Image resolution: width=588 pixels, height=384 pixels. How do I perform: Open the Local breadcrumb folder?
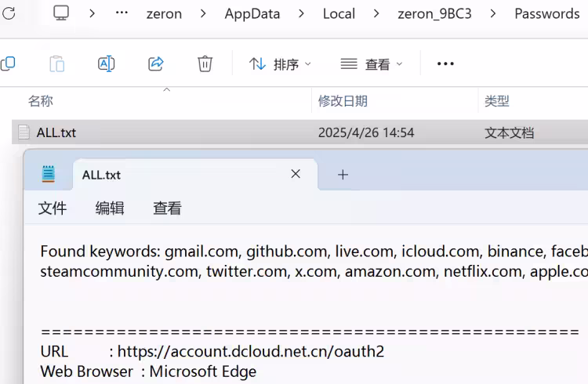[x=339, y=14]
